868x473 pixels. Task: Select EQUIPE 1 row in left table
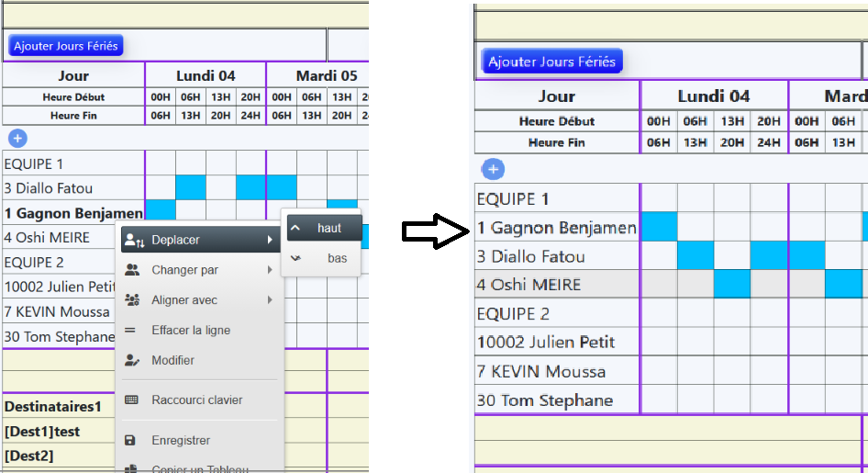[73, 164]
